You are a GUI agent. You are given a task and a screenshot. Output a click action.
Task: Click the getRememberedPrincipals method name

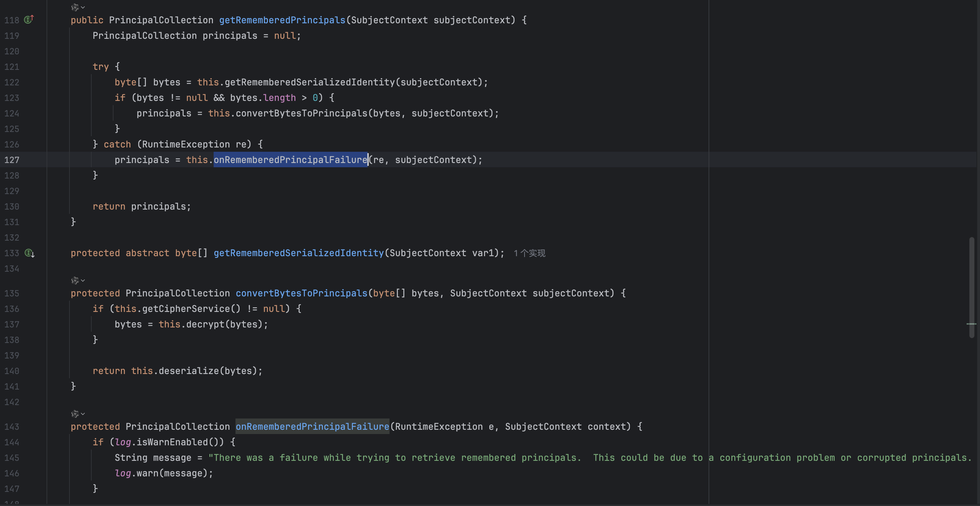click(x=282, y=20)
